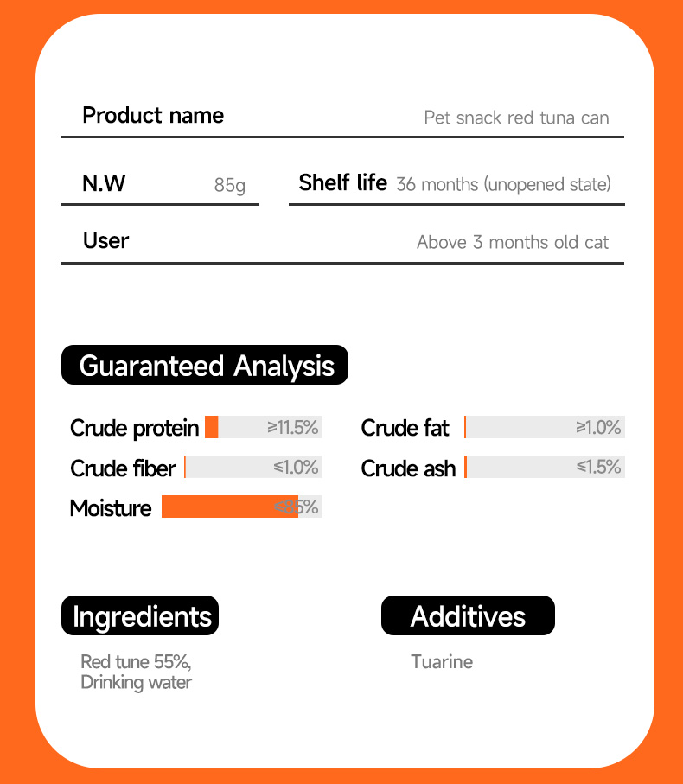Viewport: 683px width, 784px height.
Task: Click the Crude protein bar
Action: click(x=264, y=427)
